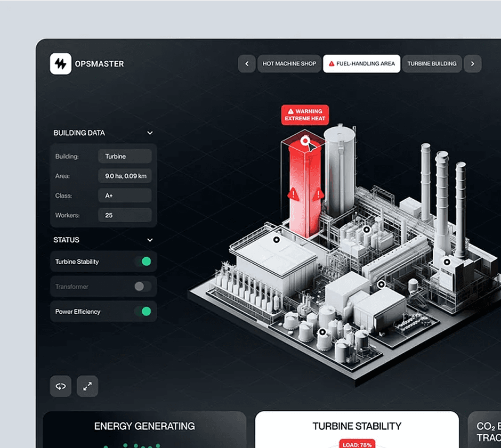The width and height of the screenshot is (501, 448).
Task: Click the LOAD: 78% badge
Action: point(357,444)
